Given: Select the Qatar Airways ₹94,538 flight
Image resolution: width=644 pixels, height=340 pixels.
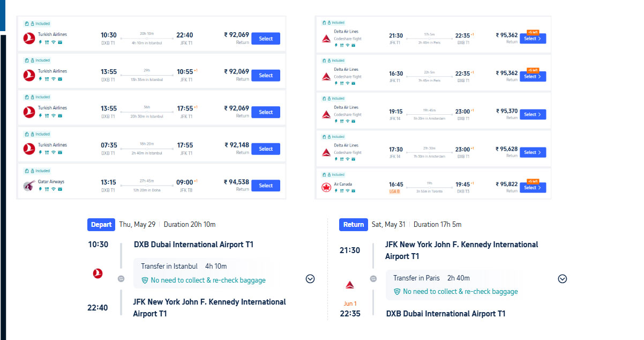Looking at the screenshot, I should click(x=265, y=185).
